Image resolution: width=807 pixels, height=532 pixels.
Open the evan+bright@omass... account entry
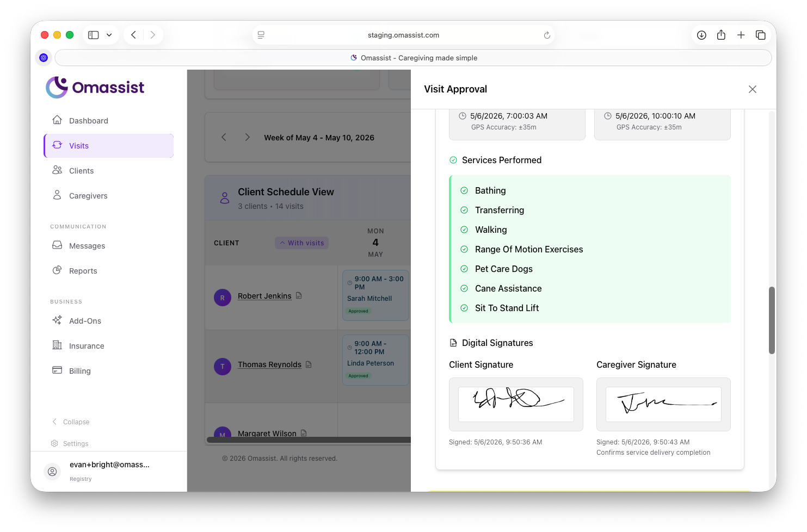(x=109, y=471)
